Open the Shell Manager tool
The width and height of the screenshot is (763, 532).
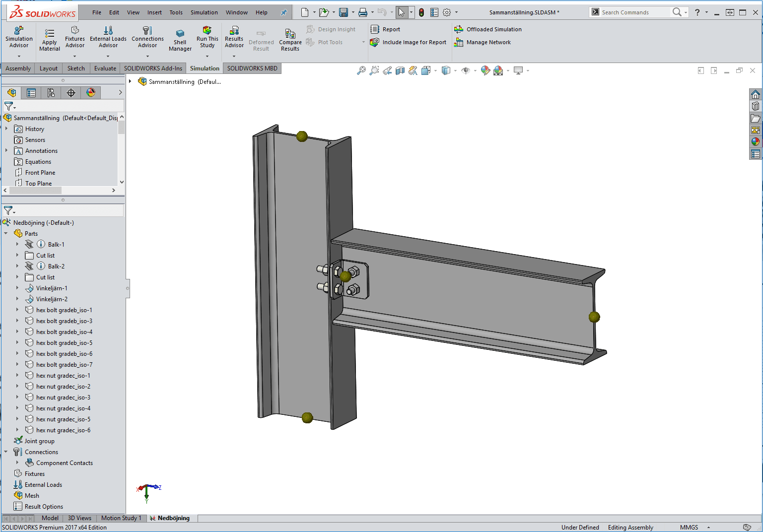click(180, 34)
